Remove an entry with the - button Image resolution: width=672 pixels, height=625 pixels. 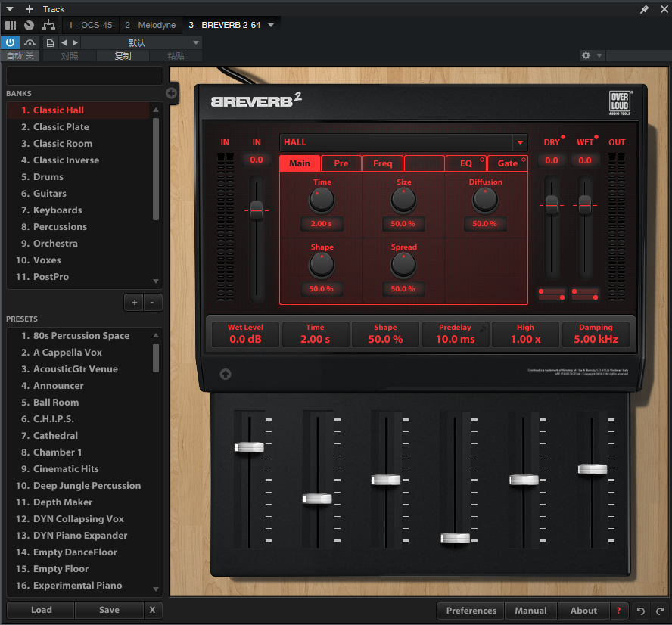[x=152, y=302]
